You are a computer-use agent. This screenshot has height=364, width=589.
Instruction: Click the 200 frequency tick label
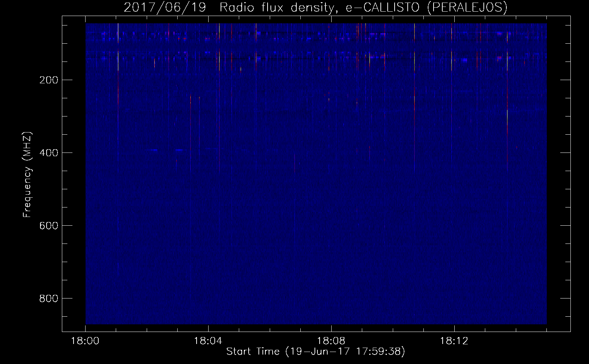[48, 80]
